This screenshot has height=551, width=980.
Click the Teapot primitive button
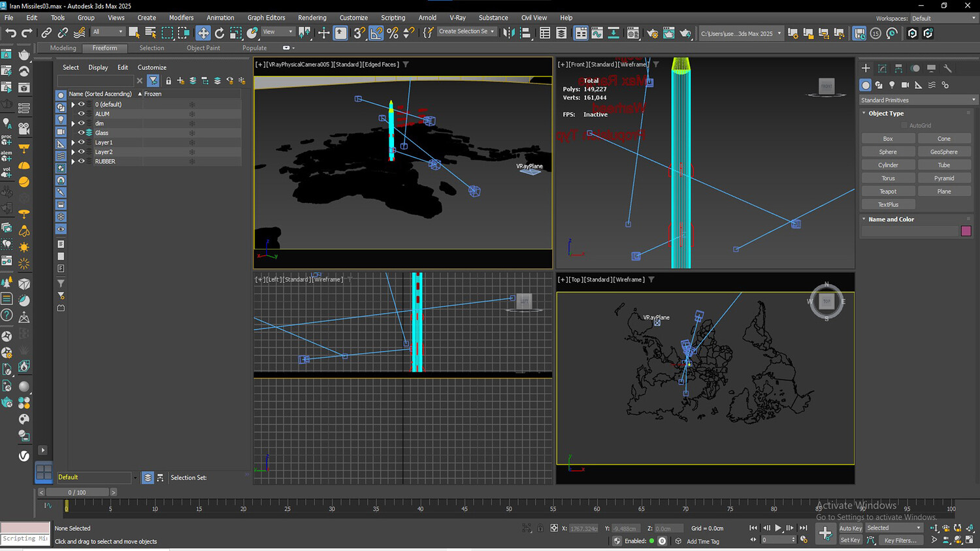pos(887,191)
